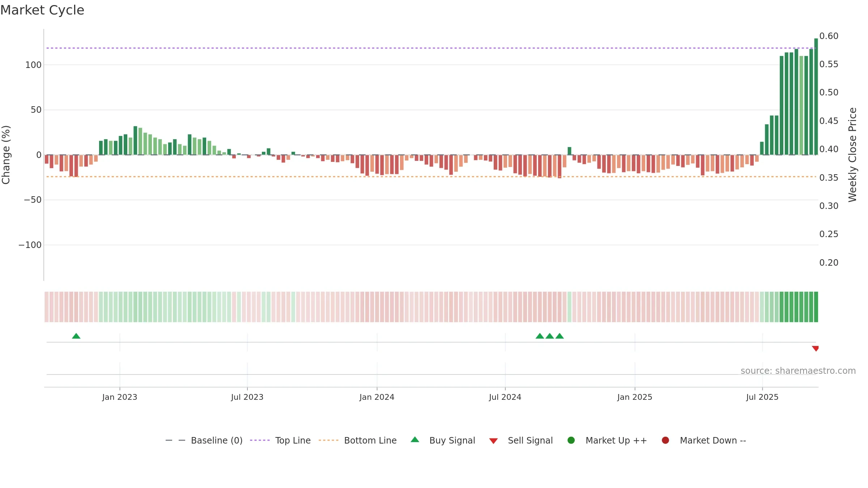Click the Change (%) axis title
The height and width of the screenshot is (488, 868).
6,155
